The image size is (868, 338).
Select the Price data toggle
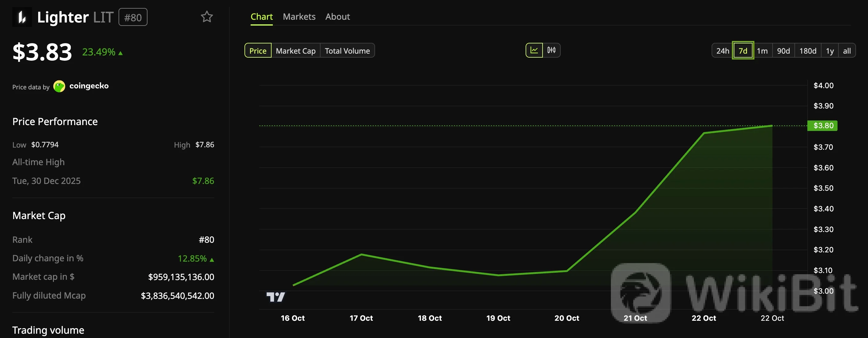point(258,51)
